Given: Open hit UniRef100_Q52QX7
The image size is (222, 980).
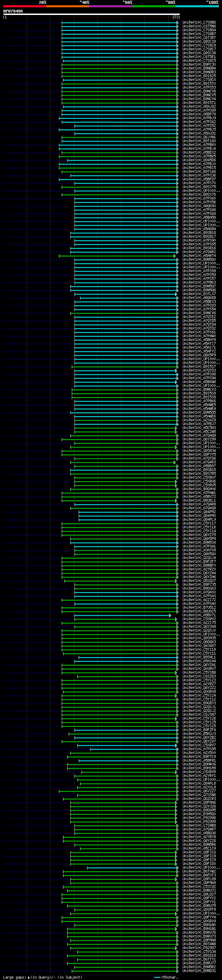Looking at the screenshot, I should coord(199,581).
